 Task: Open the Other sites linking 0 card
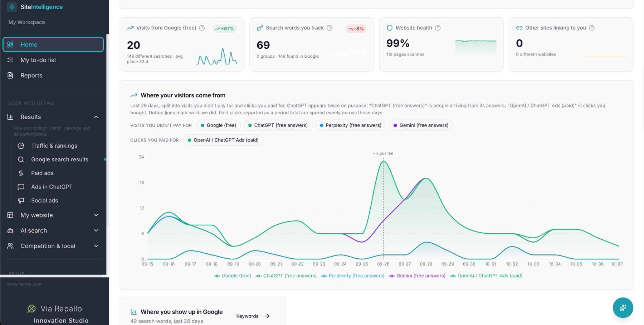[571, 44]
